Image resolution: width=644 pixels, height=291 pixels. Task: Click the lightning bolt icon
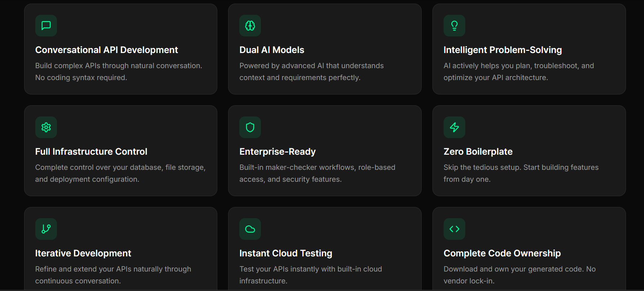(x=454, y=127)
